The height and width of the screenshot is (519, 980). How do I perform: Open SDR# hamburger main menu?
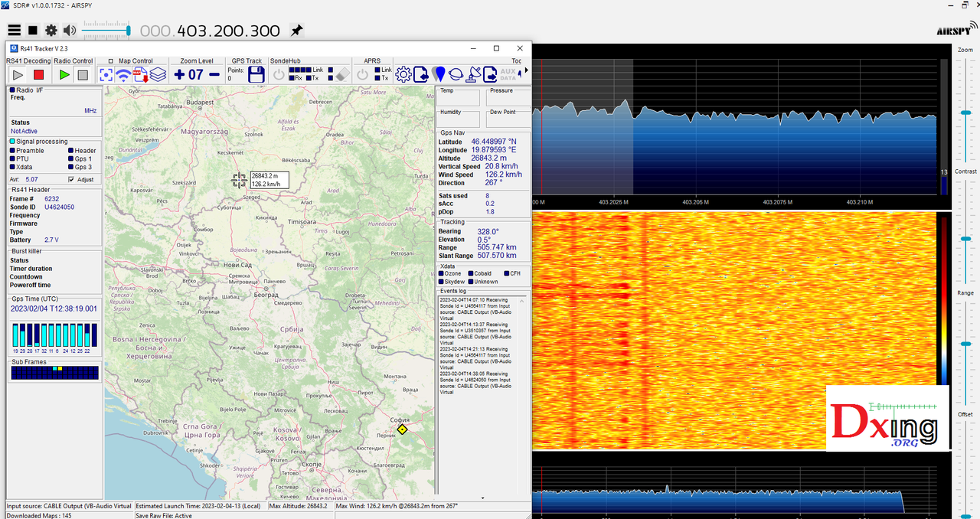[x=14, y=31]
